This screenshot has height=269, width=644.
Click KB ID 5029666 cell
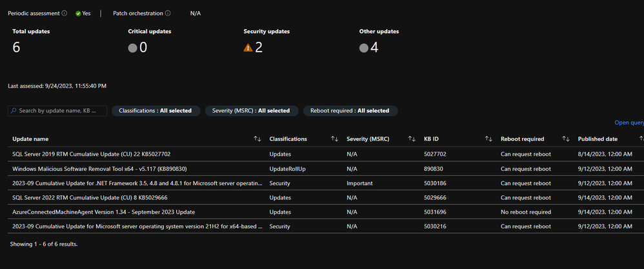click(435, 197)
